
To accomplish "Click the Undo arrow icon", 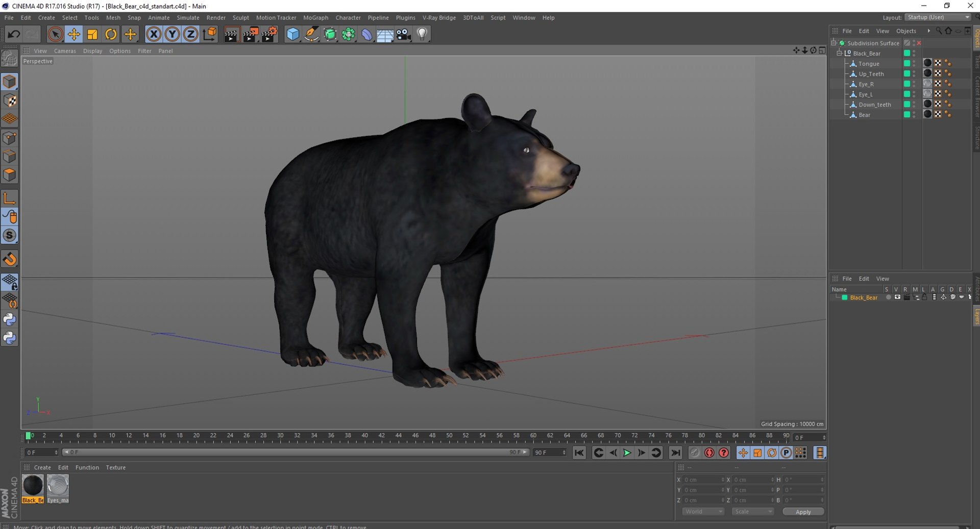I will point(14,34).
